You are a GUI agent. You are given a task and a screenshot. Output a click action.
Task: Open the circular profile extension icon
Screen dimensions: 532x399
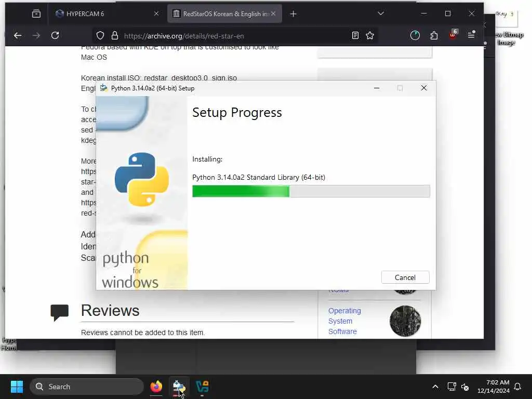(415, 35)
